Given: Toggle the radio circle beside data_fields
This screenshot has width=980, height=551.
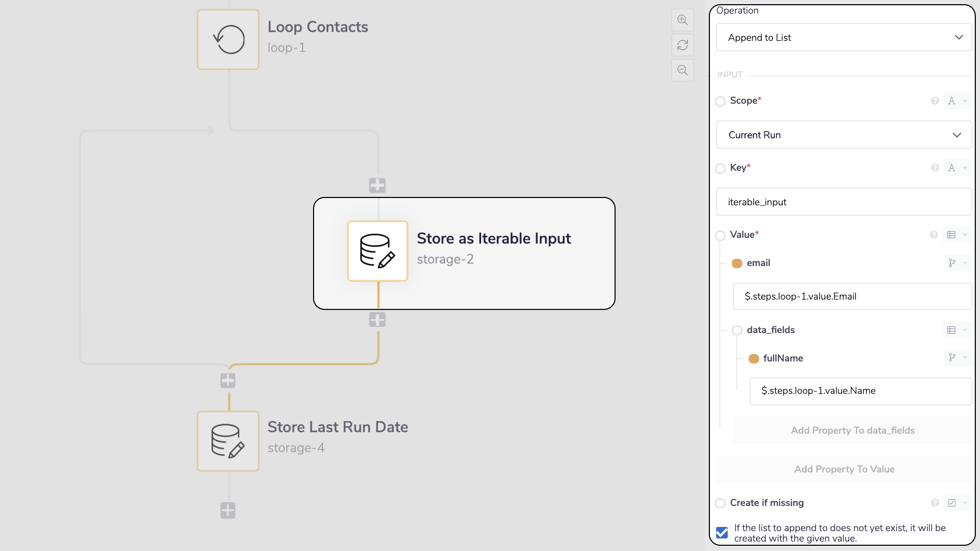Looking at the screenshot, I should tap(737, 330).
